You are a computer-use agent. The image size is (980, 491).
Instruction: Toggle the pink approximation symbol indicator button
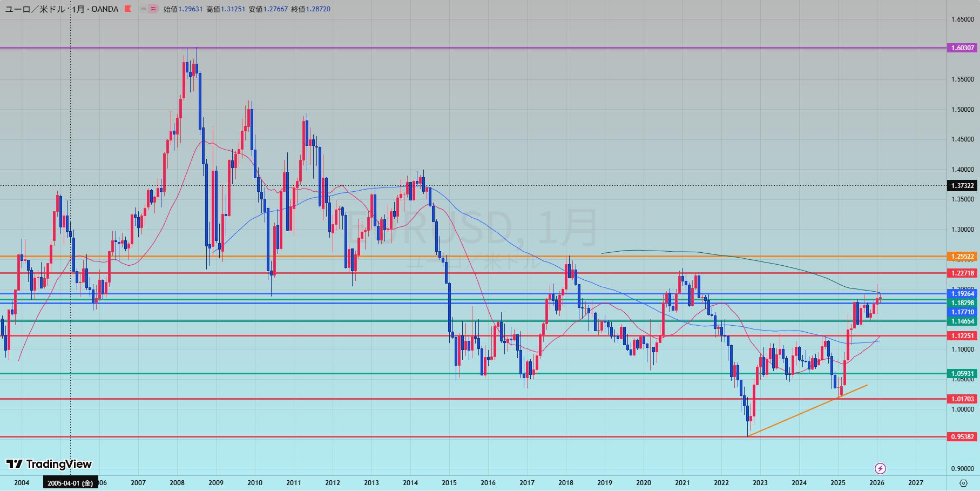tap(153, 9)
